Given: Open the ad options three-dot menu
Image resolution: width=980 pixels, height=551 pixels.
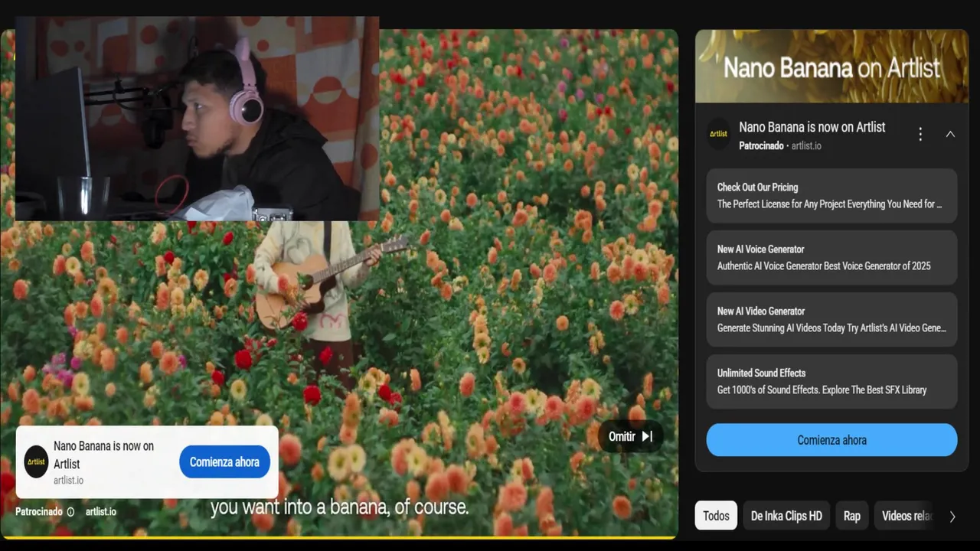Looking at the screenshot, I should point(920,134).
